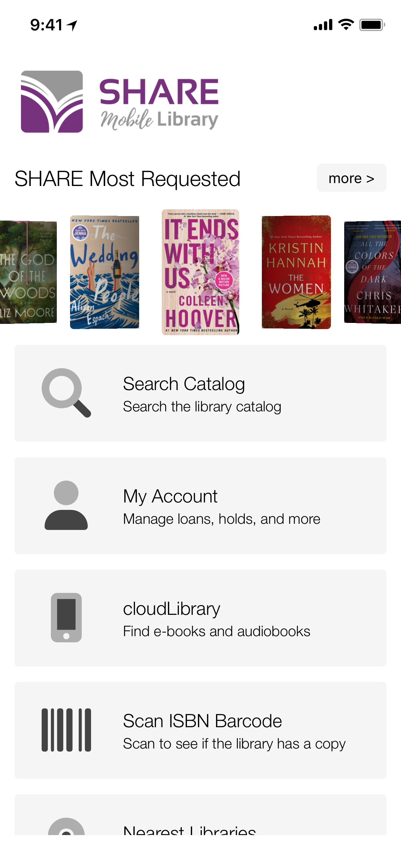
Task: Tap the location arrow beside the time
Action: (72, 25)
